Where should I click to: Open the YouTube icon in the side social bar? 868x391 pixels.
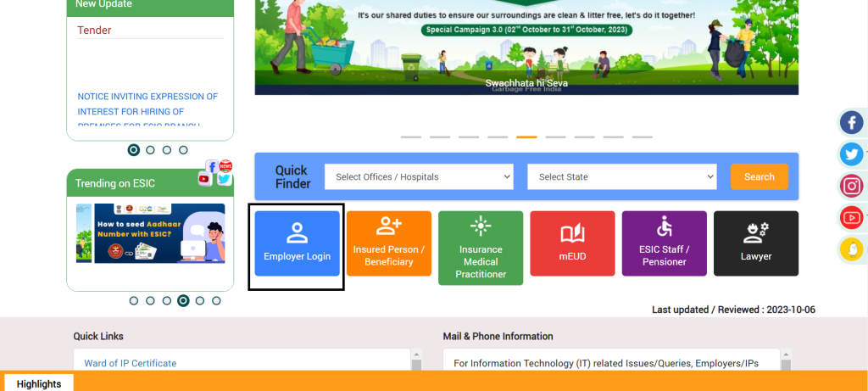point(851,217)
